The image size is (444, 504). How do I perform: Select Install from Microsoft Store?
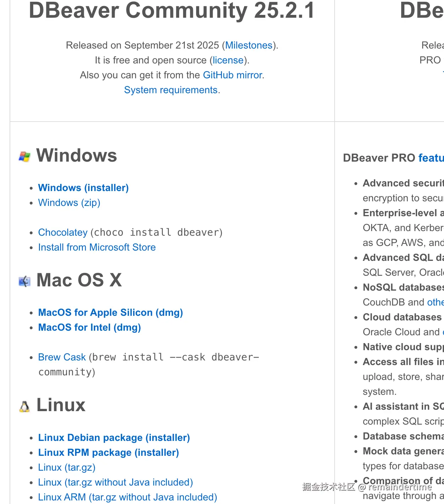[x=97, y=247]
